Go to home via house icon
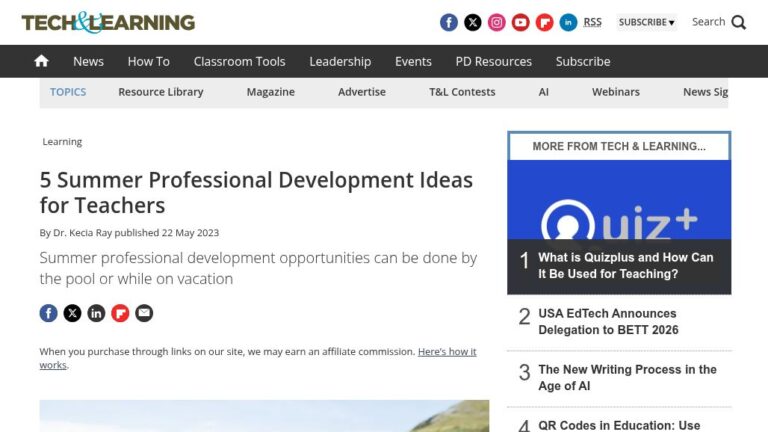Image resolution: width=768 pixels, height=432 pixels. point(42,61)
